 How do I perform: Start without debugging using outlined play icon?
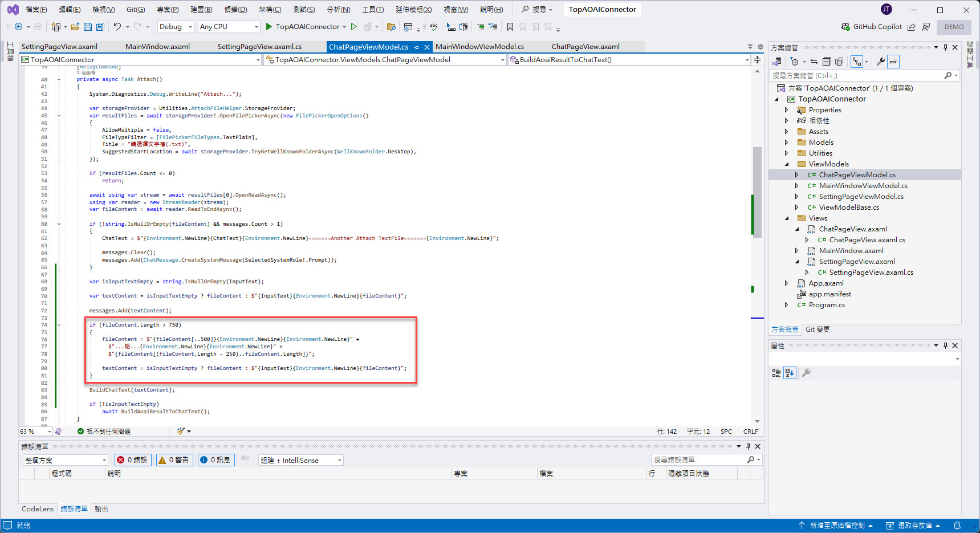coord(354,27)
